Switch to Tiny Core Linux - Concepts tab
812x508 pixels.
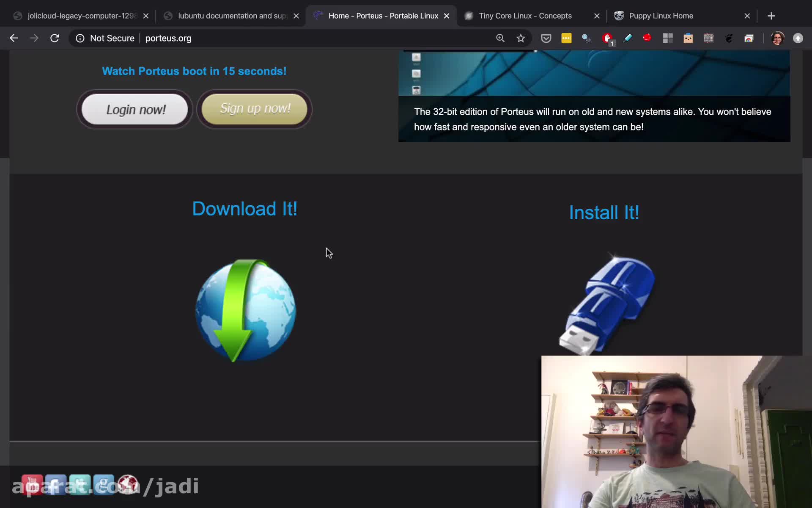click(x=525, y=16)
